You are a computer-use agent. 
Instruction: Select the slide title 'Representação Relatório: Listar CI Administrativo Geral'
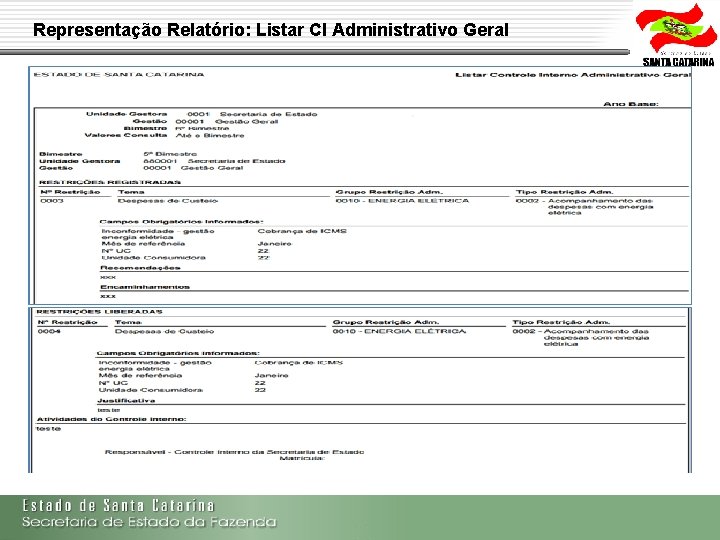click(270, 30)
